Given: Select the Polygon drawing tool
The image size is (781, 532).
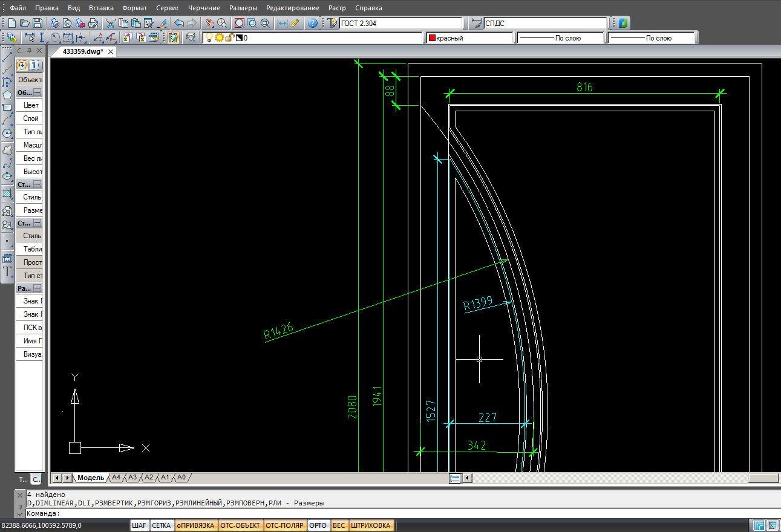Looking at the screenshot, I should pos(7,95).
